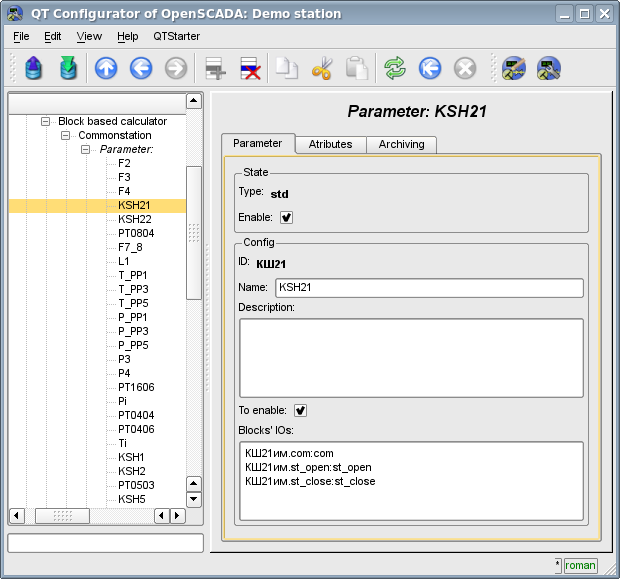This screenshot has width=620, height=579.
Task: Collapse the Block based calculator node
Action: 46,121
